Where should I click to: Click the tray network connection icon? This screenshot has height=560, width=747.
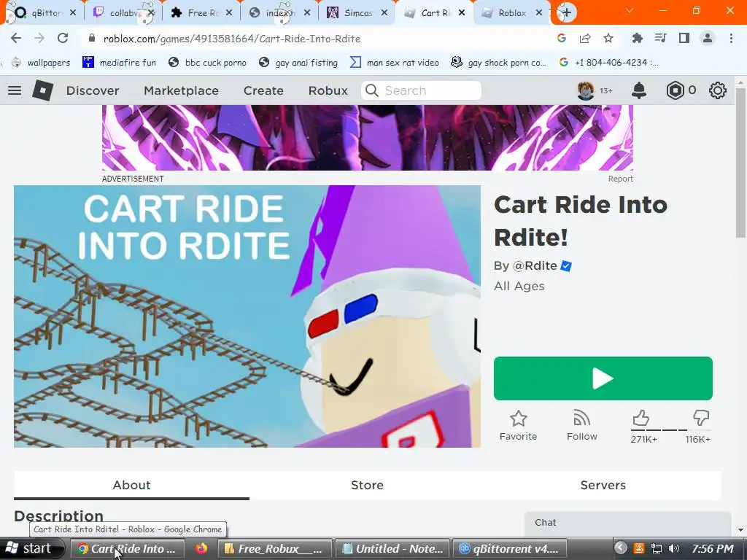(657, 548)
